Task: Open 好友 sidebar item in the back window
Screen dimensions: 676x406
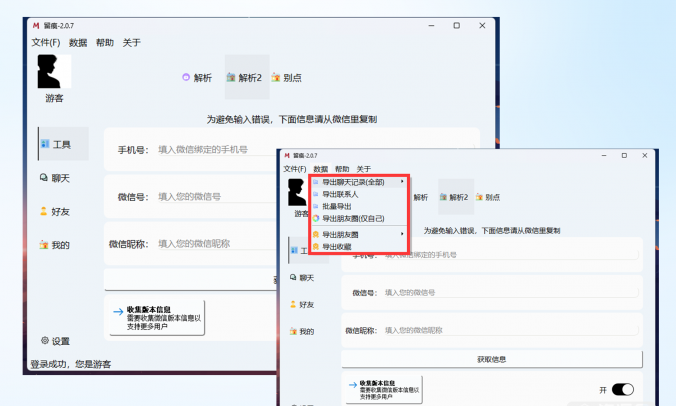Action: pyautogui.click(x=55, y=211)
